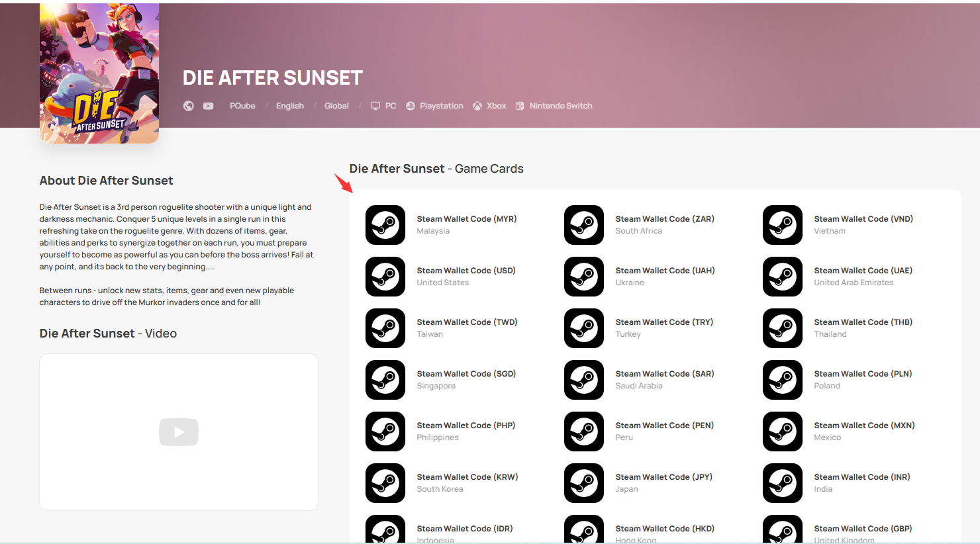This screenshot has height=544, width=980.
Task: Click the Steam icon for VND Vietnam
Action: click(x=783, y=225)
